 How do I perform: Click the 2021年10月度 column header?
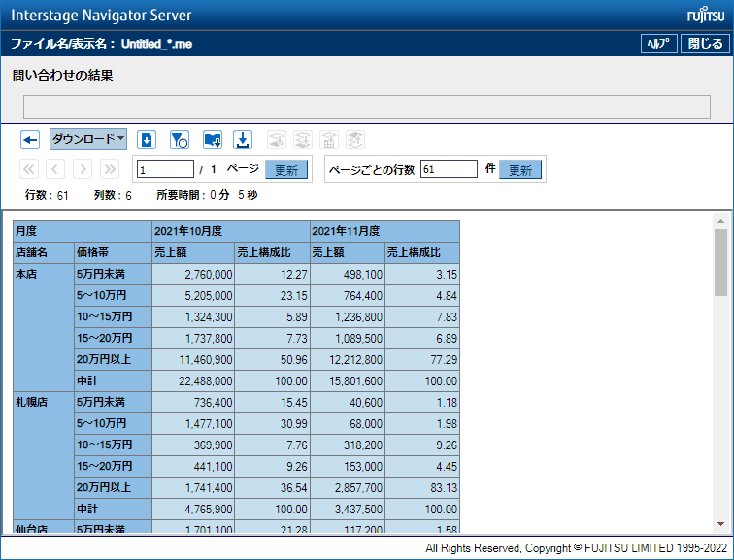[231, 231]
